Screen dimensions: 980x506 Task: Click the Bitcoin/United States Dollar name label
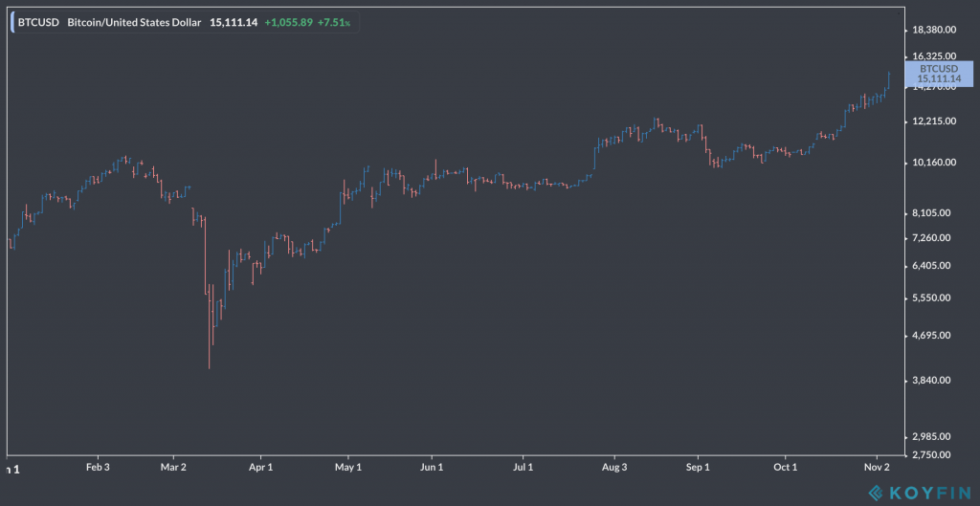(x=134, y=23)
